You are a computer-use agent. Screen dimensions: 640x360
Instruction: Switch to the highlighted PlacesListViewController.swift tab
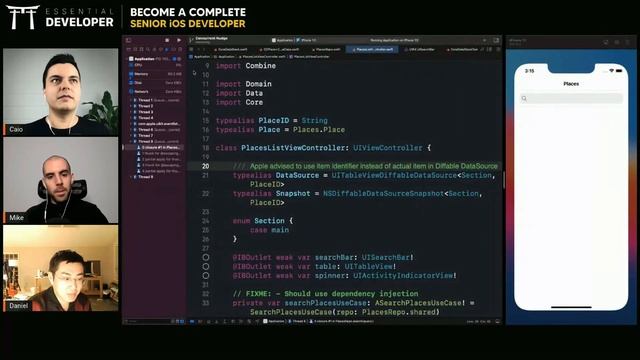pyautogui.click(x=372, y=49)
